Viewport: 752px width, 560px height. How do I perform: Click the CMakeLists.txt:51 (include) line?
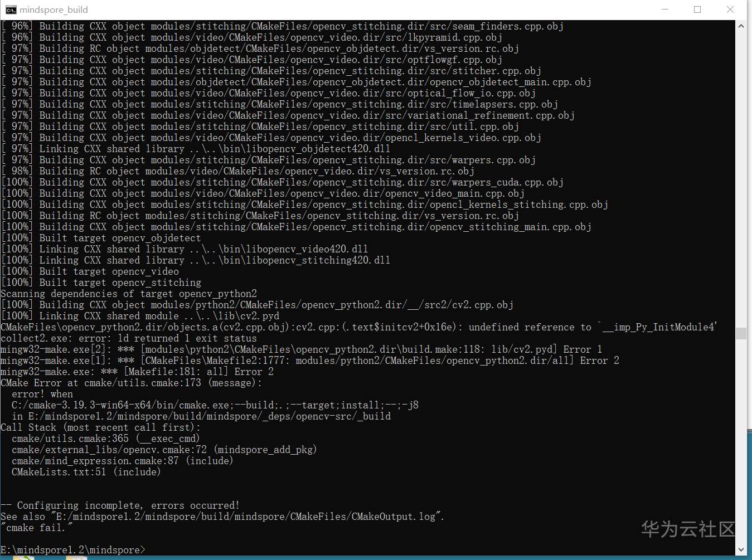(x=86, y=472)
